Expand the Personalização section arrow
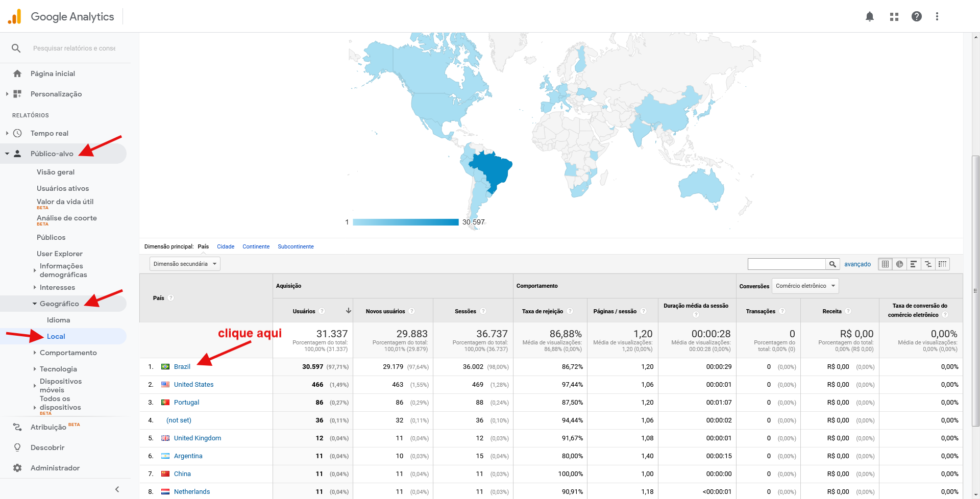 (x=7, y=94)
